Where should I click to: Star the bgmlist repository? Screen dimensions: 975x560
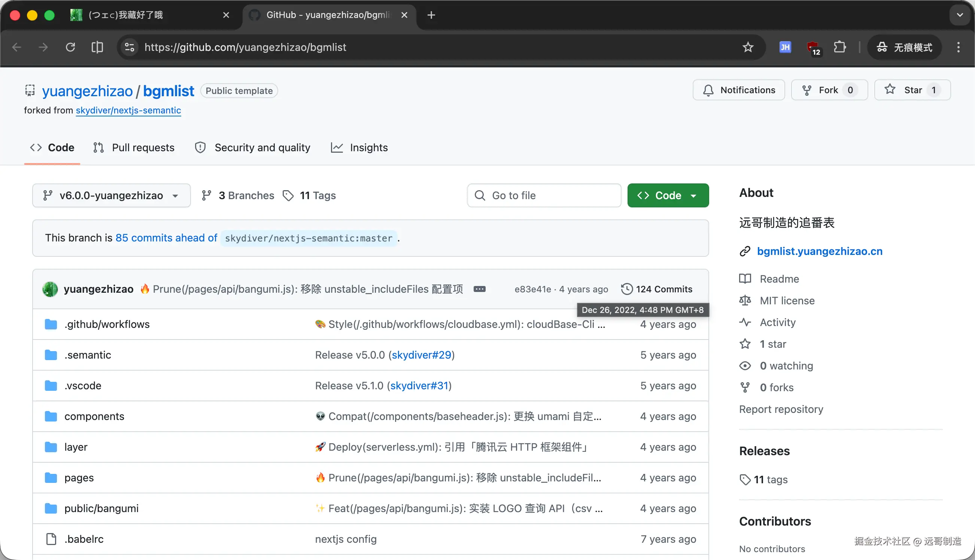coord(912,90)
